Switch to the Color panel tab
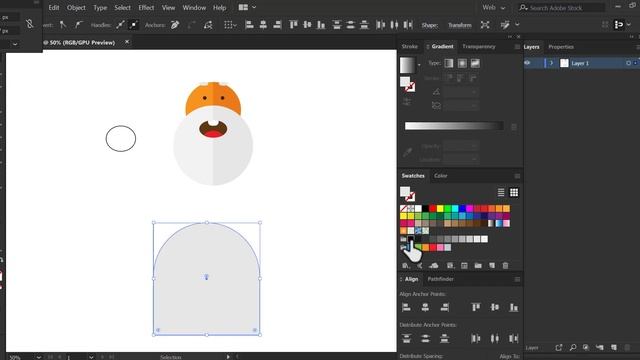 [440, 176]
